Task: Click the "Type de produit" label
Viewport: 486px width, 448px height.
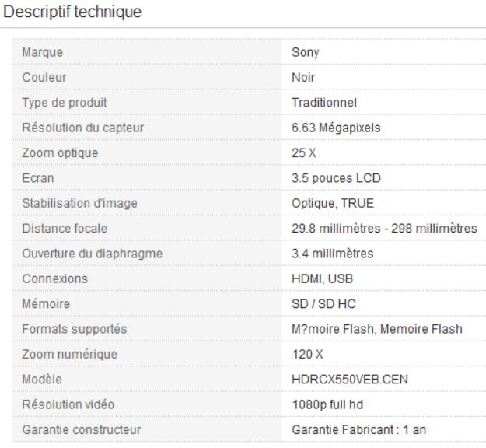Action: (65, 103)
